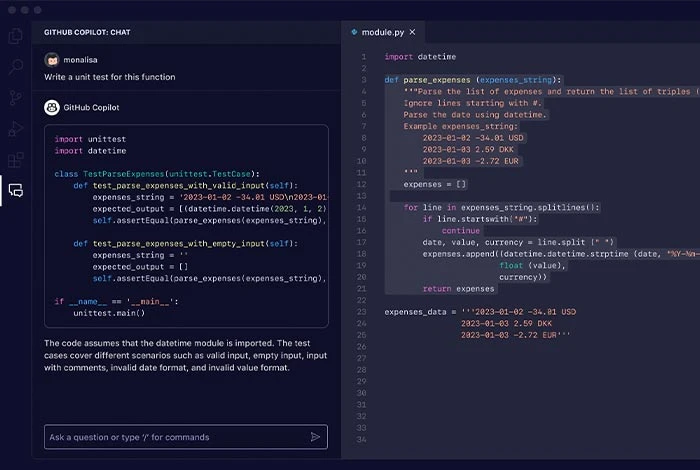This screenshot has width=700, height=470.
Task: Click 'continue' keyword on editor line 16
Action: click(x=461, y=231)
